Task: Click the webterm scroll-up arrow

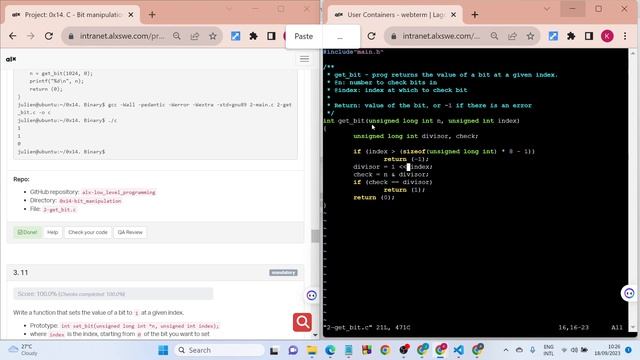Action: tap(633, 53)
